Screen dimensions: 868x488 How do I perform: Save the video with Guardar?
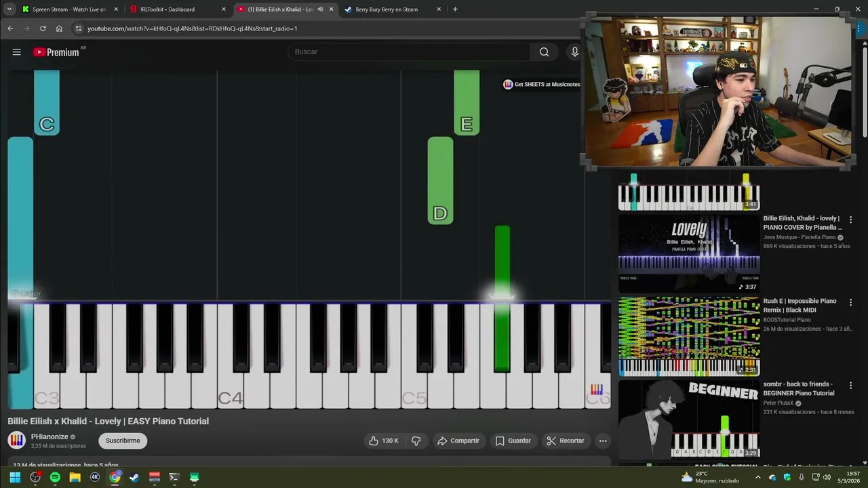pos(513,441)
